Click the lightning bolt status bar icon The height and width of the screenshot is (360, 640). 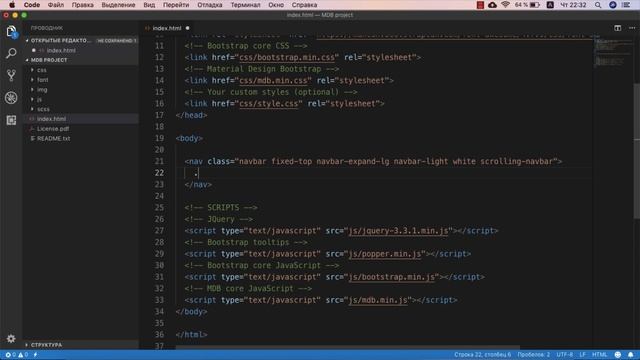36,355
